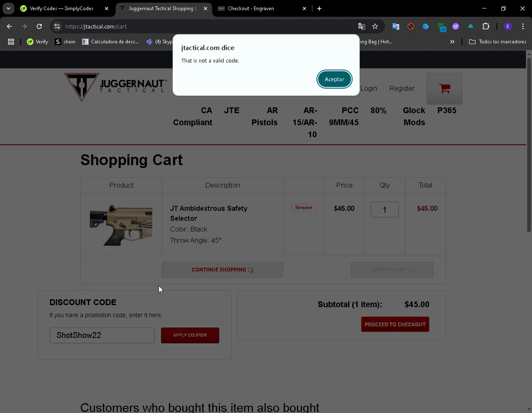The image size is (532, 413).
Task: Open the PCC 9MM/45 menu
Action: pos(344,116)
